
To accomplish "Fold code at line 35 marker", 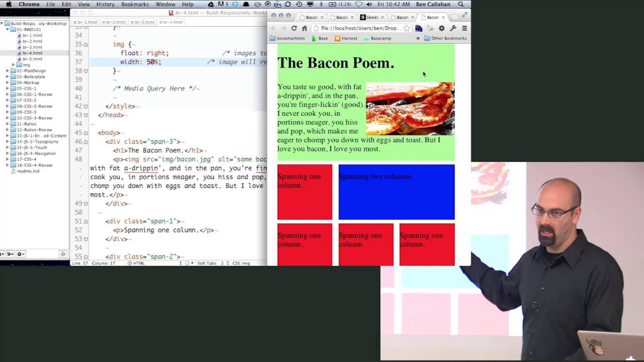I will tap(86, 44).
